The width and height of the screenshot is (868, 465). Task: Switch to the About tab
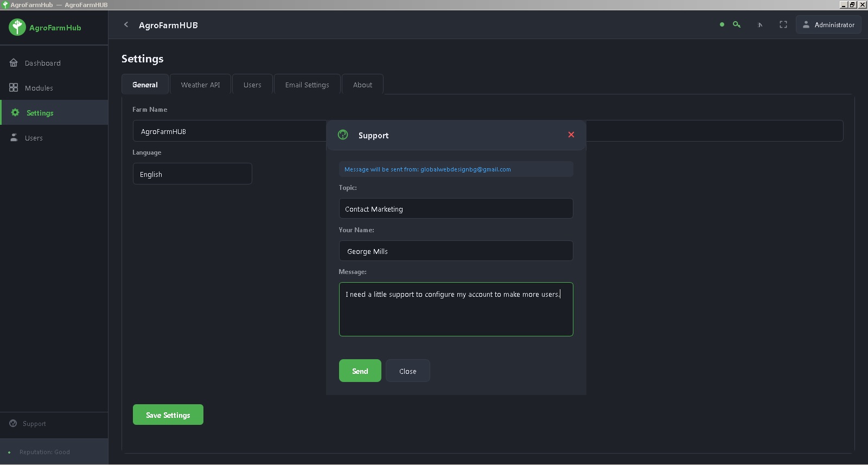point(362,85)
